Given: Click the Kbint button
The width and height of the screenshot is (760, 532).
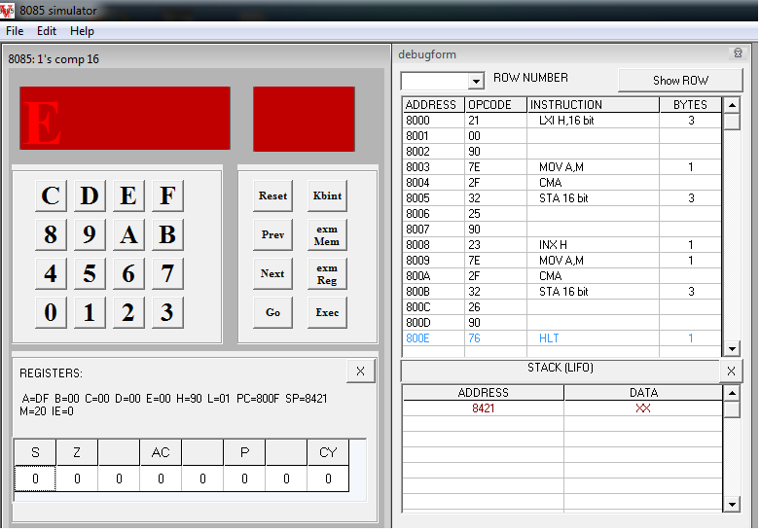Looking at the screenshot, I should pyautogui.click(x=327, y=195).
